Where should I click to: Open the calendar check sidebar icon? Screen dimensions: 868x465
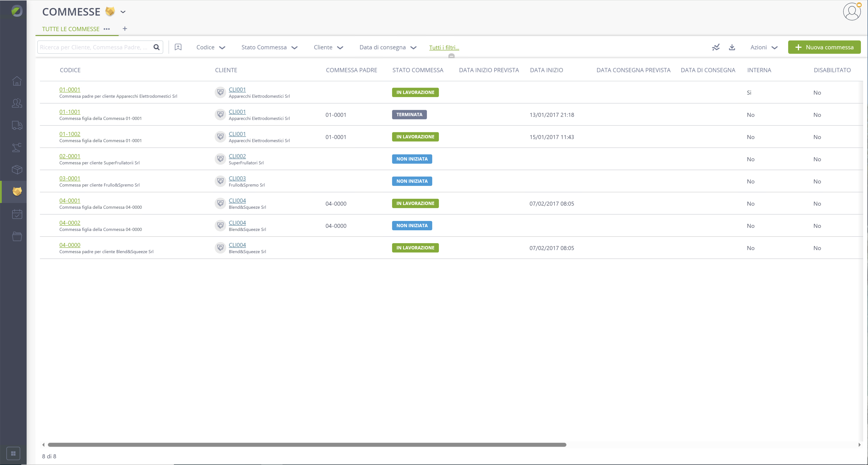click(17, 214)
